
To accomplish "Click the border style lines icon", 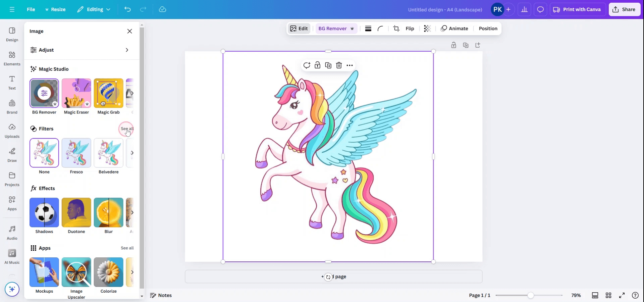I will (368, 29).
